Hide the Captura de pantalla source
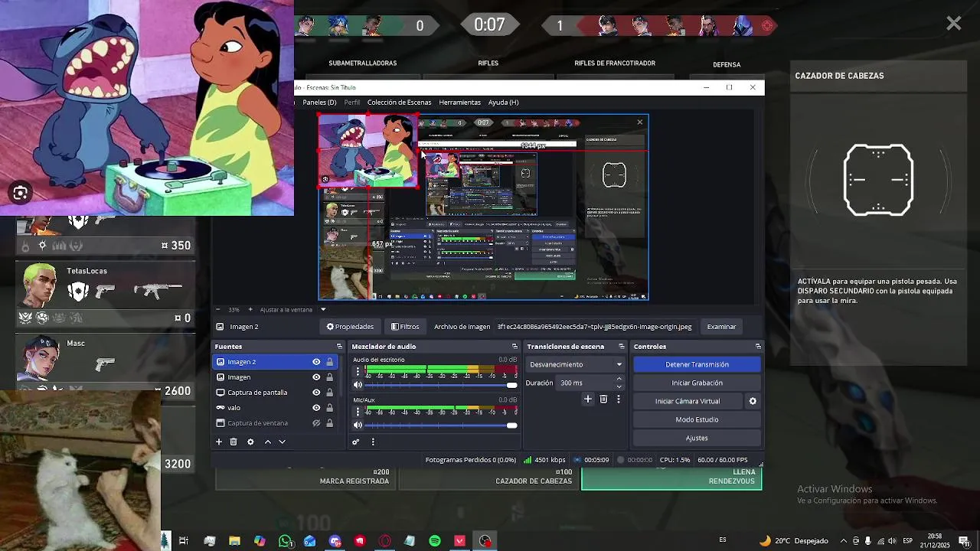The width and height of the screenshot is (980, 551). point(316,393)
